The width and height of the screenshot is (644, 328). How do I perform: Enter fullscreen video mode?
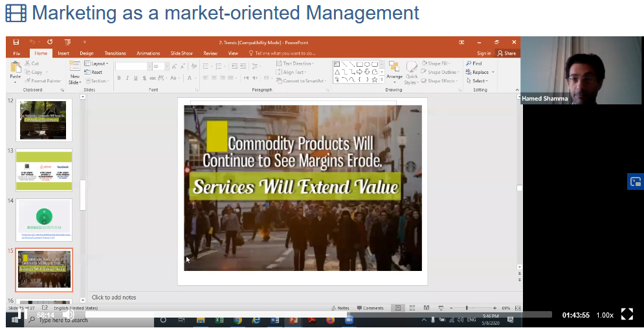pyautogui.click(x=627, y=314)
